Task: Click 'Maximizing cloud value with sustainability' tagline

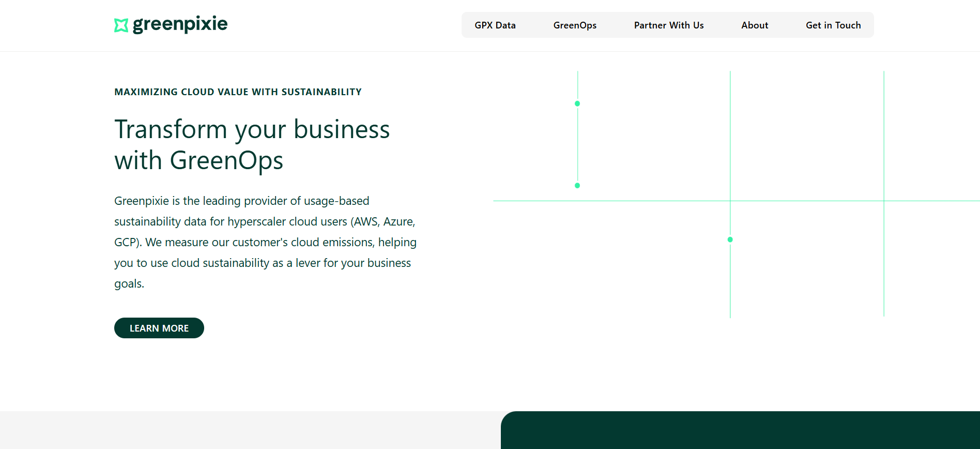Action: (x=238, y=92)
